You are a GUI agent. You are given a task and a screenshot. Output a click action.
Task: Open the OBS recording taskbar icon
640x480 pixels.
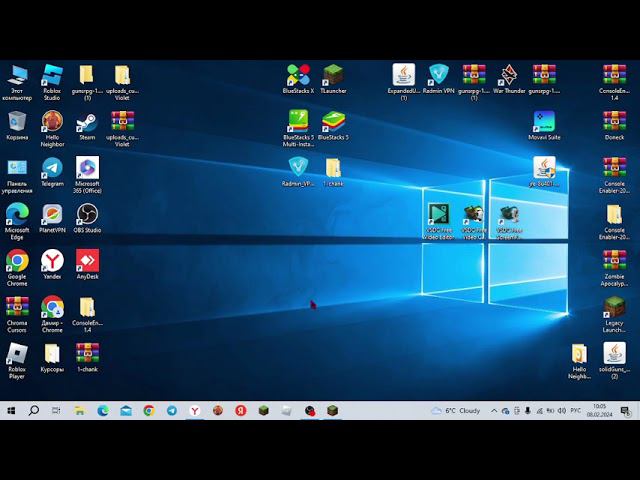click(x=310, y=411)
